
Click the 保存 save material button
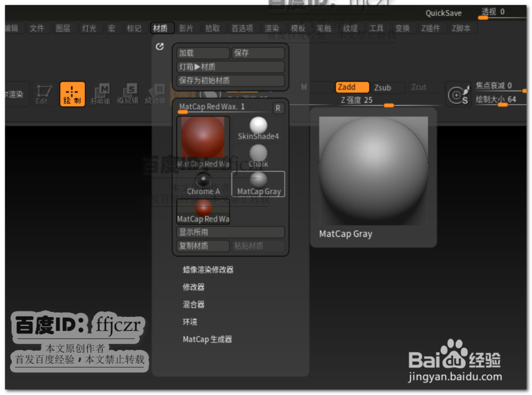point(258,53)
